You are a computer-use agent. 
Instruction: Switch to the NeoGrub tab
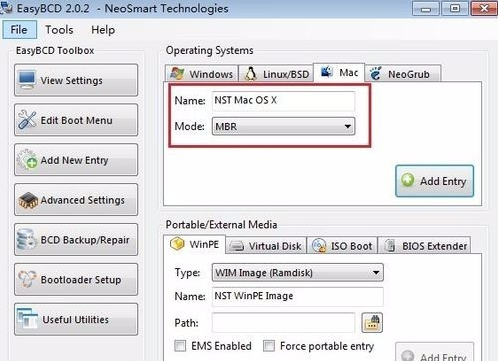pyautogui.click(x=403, y=74)
